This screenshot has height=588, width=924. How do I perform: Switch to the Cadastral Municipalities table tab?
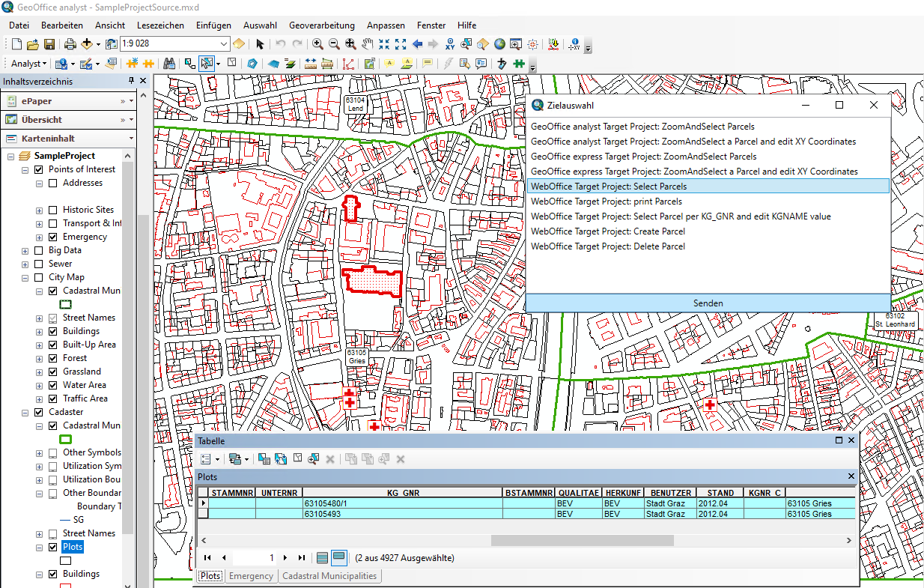point(329,576)
